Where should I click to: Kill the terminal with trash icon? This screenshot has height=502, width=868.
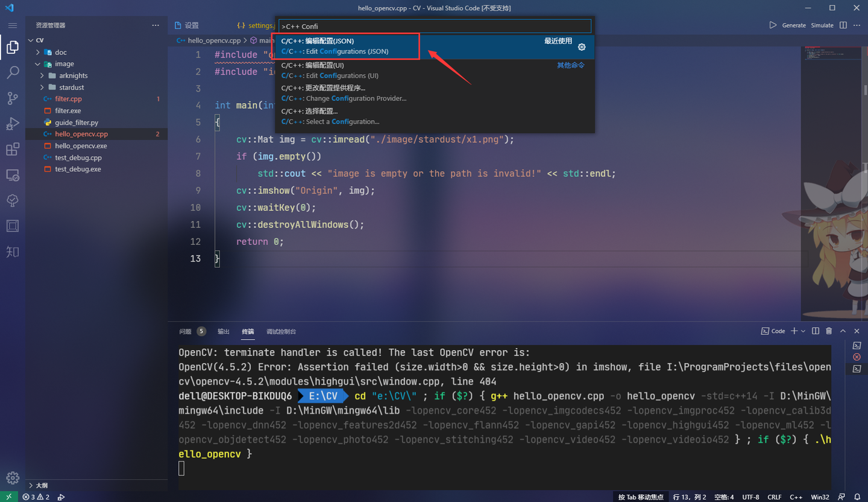pos(829,331)
